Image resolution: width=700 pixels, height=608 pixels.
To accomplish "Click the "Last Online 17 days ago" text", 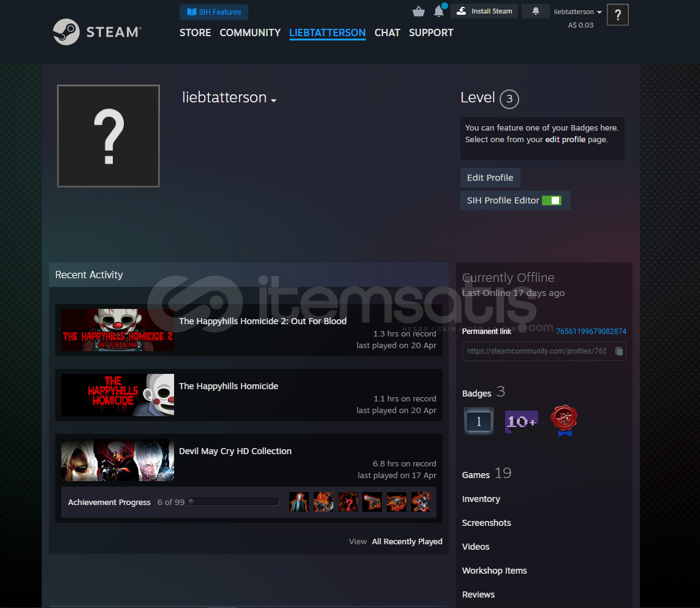I will pyautogui.click(x=513, y=293).
